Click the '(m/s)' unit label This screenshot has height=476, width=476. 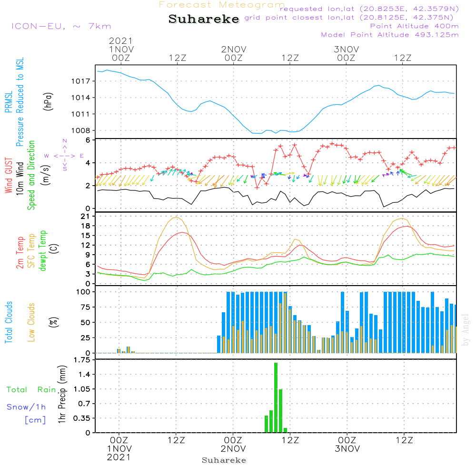tap(46, 175)
